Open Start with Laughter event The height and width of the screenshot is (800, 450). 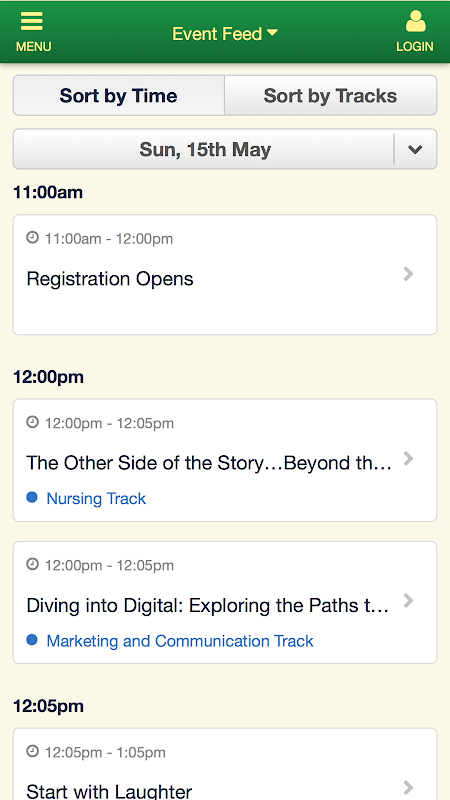click(225, 764)
